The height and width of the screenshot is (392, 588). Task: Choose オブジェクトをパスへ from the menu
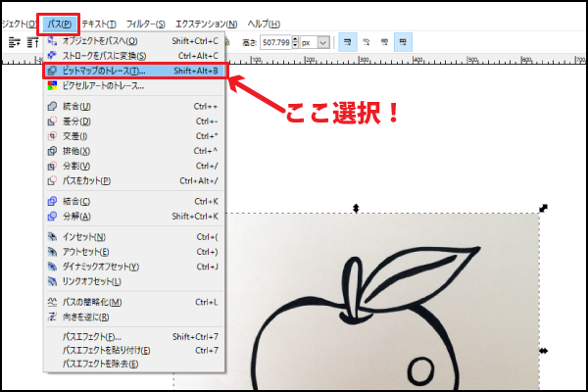[100, 41]
